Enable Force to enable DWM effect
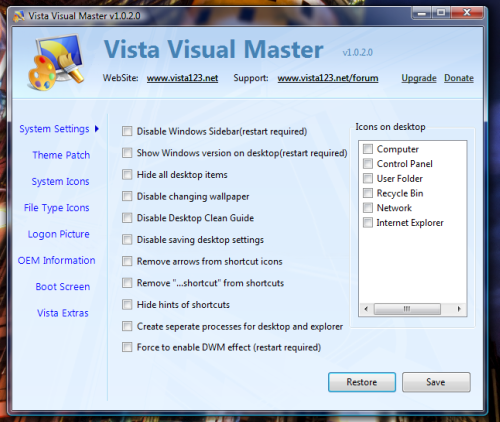500x422 pixels. [127, 347]
